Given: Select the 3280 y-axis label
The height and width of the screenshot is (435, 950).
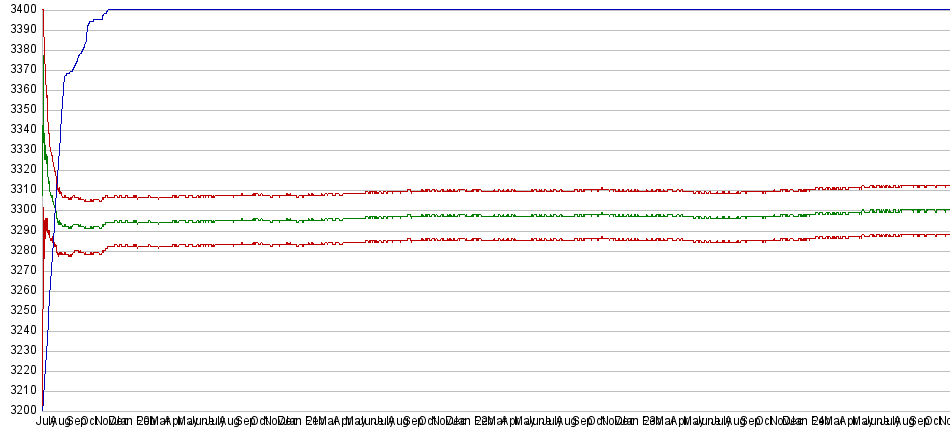Looking at the screenshot, I should (20, 250).
